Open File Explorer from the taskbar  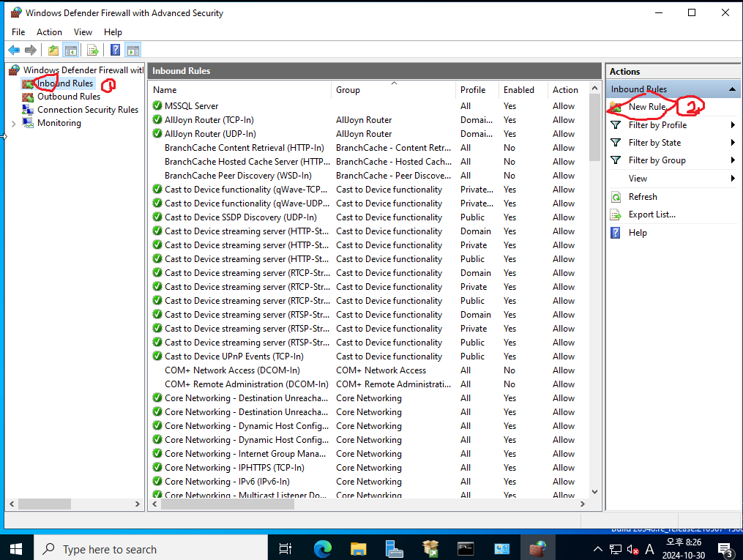358,548
